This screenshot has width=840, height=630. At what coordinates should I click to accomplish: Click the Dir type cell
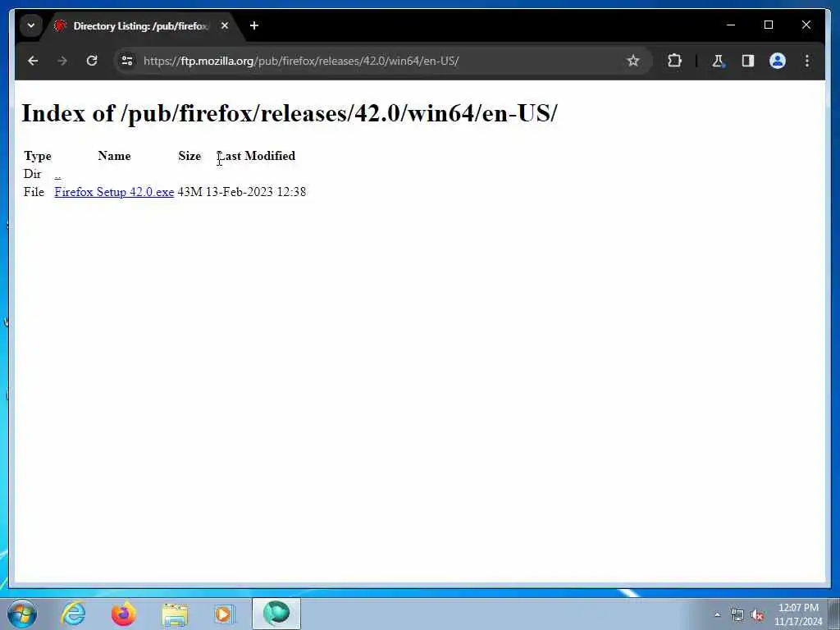pyautogui.click(x=32, y=174)
